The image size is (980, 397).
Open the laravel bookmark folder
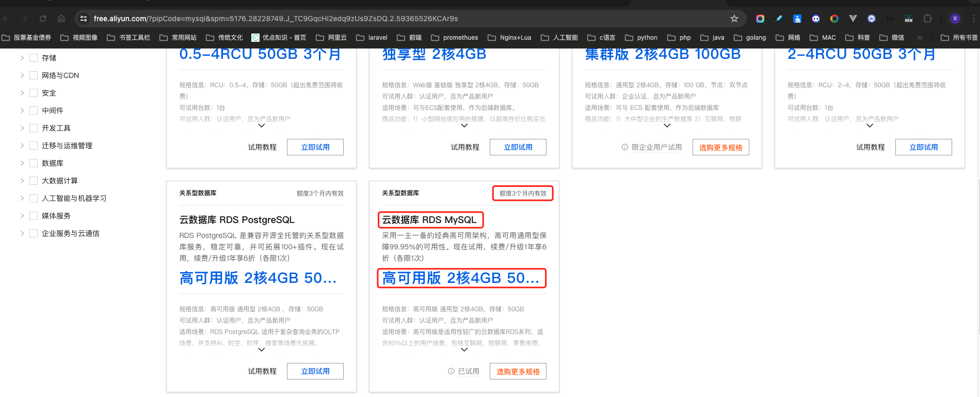click(372, 38)
